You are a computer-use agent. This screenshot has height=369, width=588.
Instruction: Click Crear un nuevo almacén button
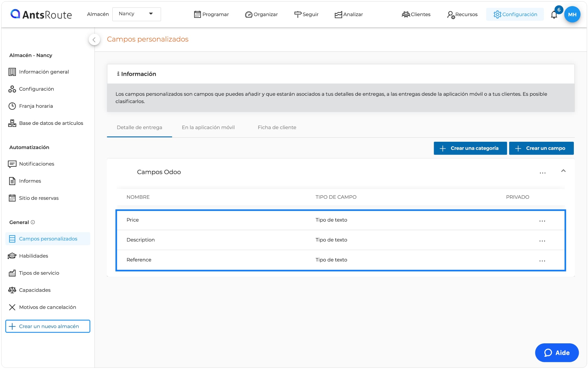[48, 326]
